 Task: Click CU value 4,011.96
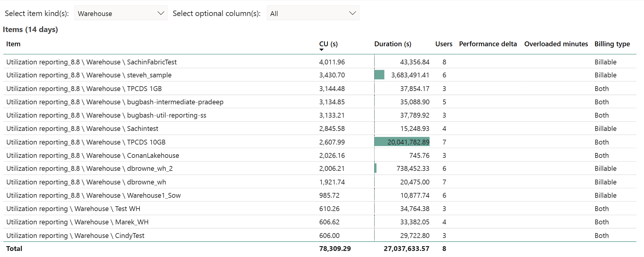tap(332, 62)
